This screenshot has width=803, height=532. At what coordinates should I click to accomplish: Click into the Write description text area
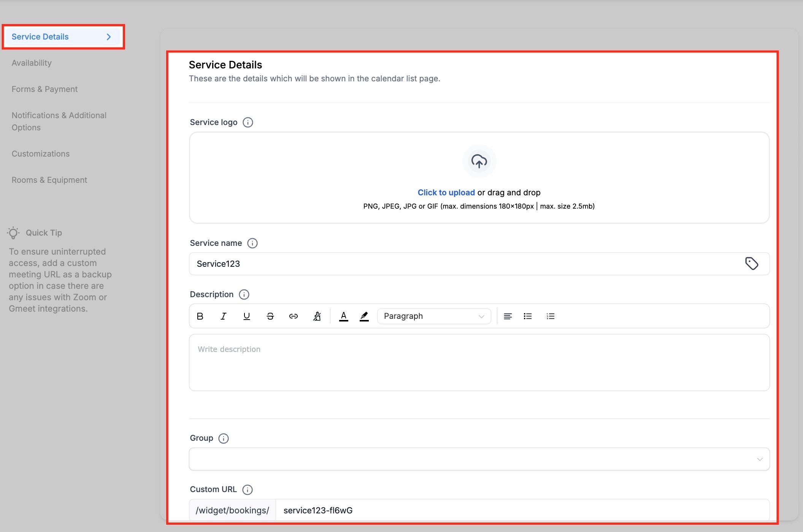(479, 362)
